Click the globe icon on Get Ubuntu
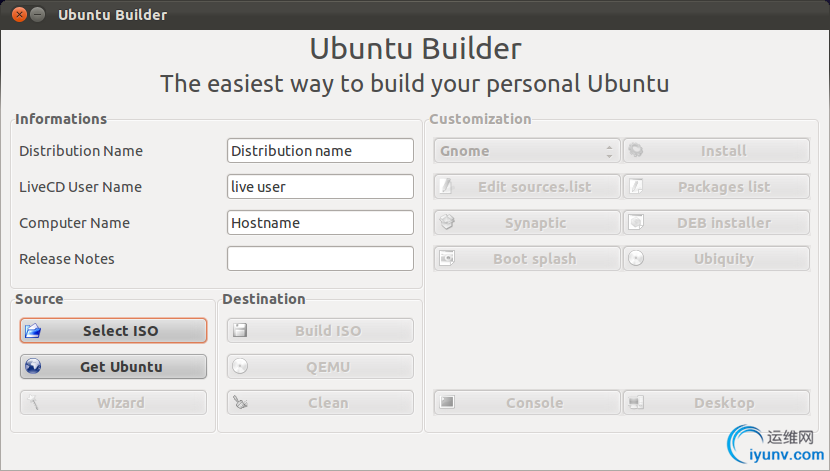The width and height of the screenshot is (830, 471). [x=33, y=366]
